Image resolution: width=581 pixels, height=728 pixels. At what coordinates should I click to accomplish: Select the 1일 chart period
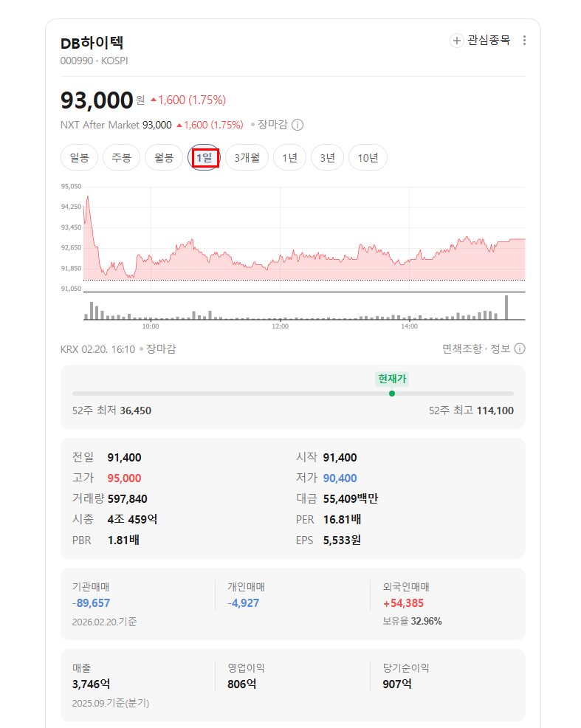pos(204,158)
